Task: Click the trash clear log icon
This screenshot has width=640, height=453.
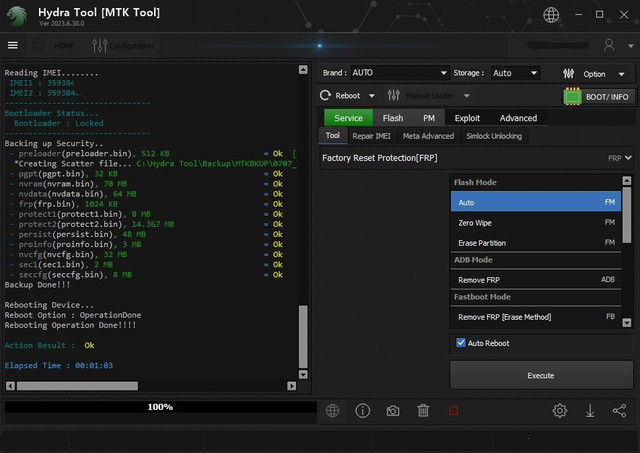Action: point(423,411)
